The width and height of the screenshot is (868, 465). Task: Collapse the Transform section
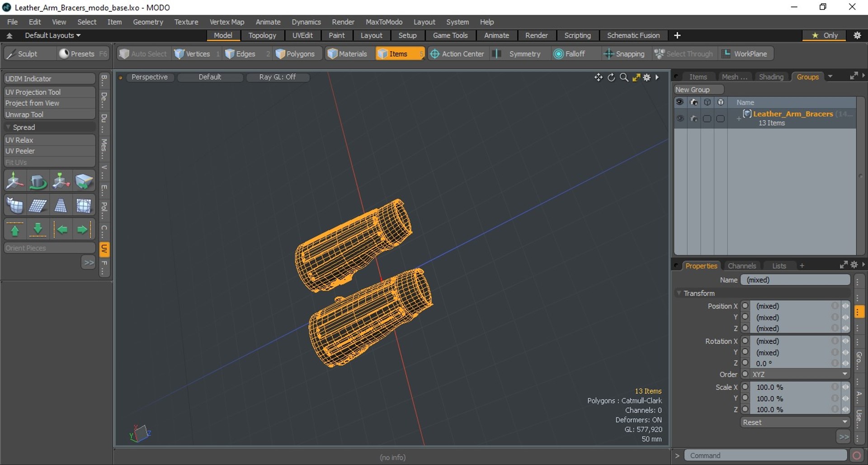[x=679, y=293]
